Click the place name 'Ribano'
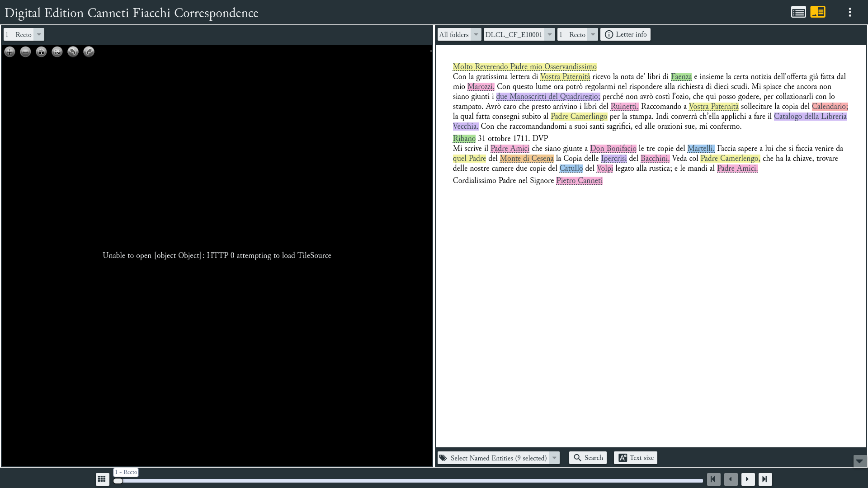 tap(464, 139)
